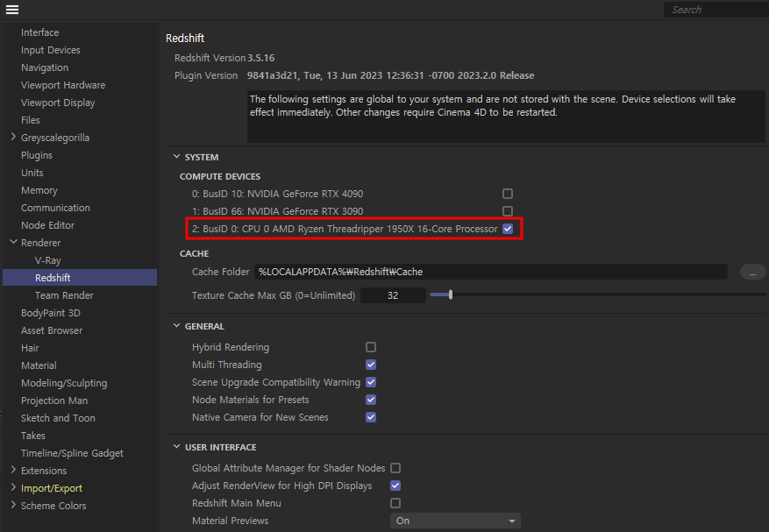The width and height of the screenshot is (769, 532).
Task: Select Plugins preferences category
Action: [x=36, y=155]
